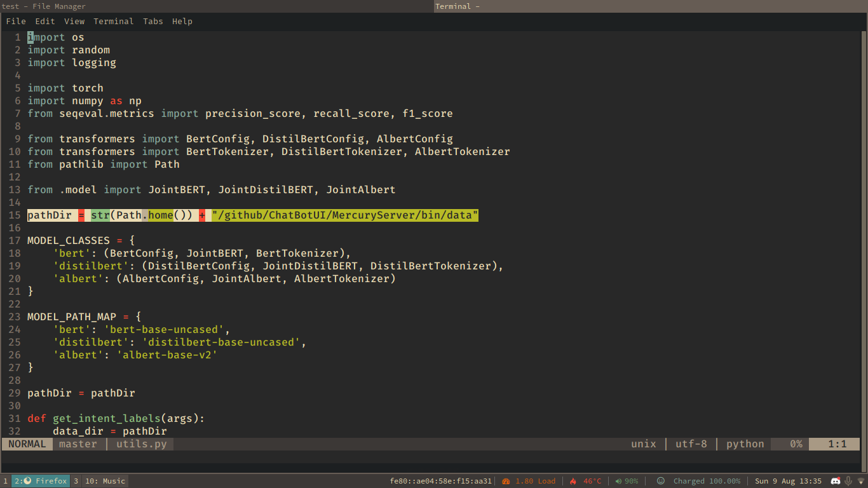868x488 pixels.
Task: Click the temperature flame icon
Action: (x=573, y=481)
